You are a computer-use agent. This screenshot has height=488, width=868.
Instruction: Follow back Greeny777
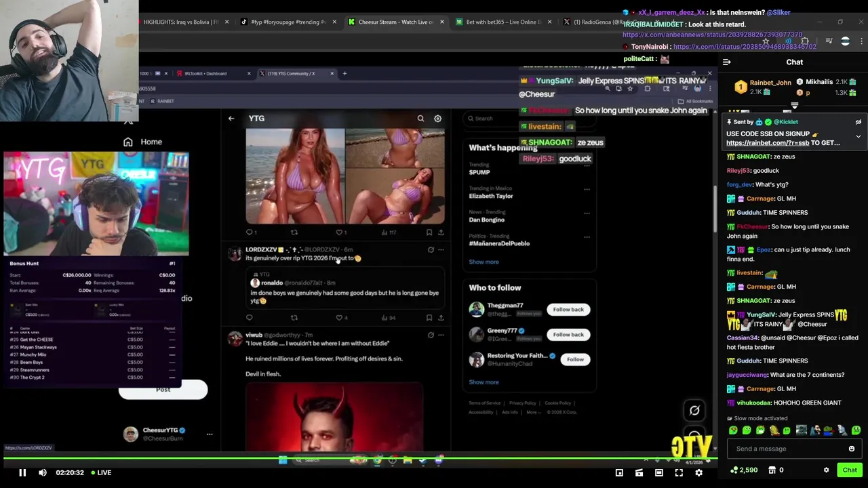[568, 334]
